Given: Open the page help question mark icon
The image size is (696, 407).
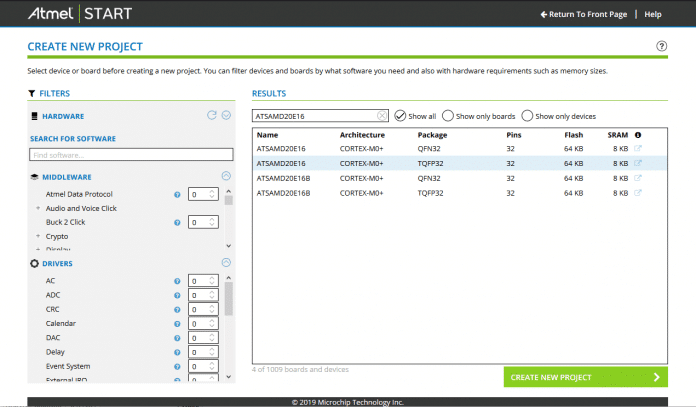Looking at the screenshot, I should coord(661,47).
